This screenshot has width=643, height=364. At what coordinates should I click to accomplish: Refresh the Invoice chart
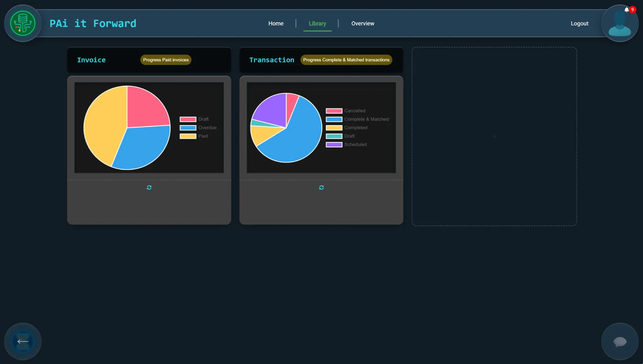pyautogui.click(x=149, y=187)
